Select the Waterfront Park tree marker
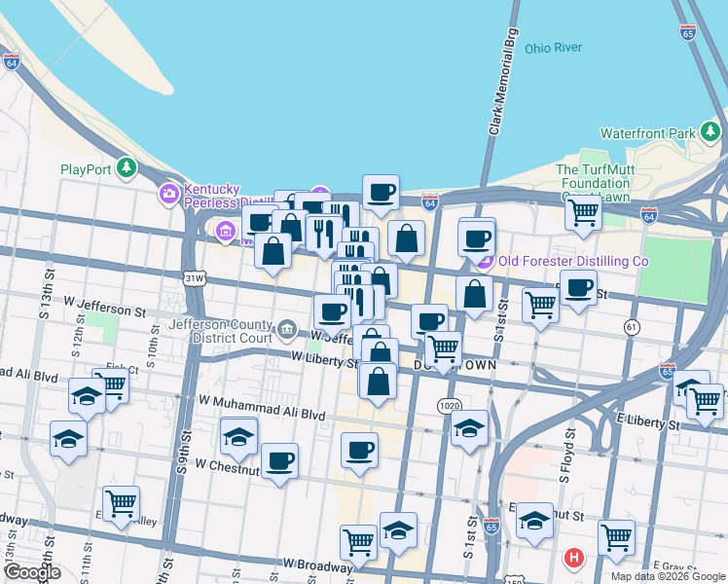 coord(710,131)
